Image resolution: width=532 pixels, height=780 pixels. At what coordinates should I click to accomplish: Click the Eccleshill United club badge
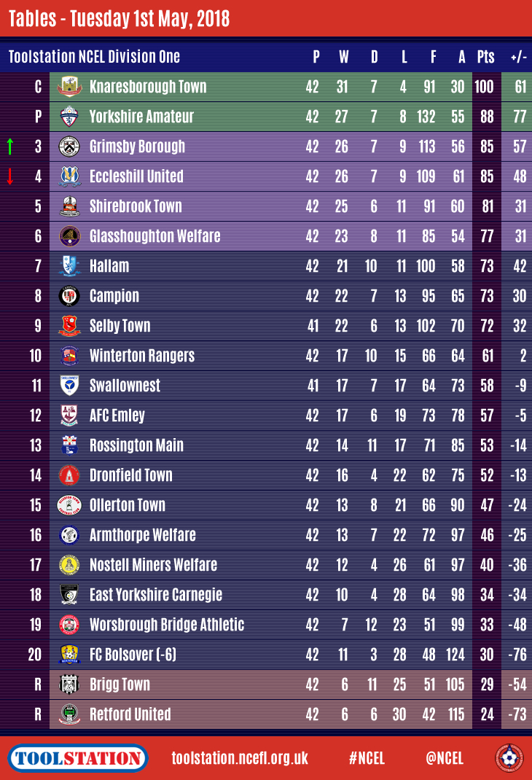pyautogui.click(x=69, y=176)
